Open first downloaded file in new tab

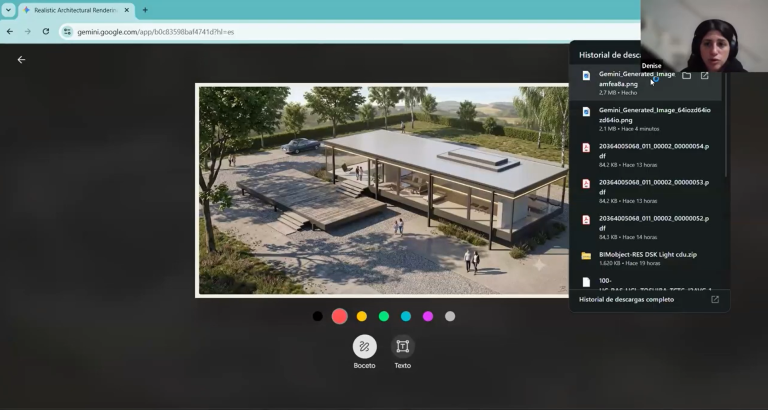(704, 75)
